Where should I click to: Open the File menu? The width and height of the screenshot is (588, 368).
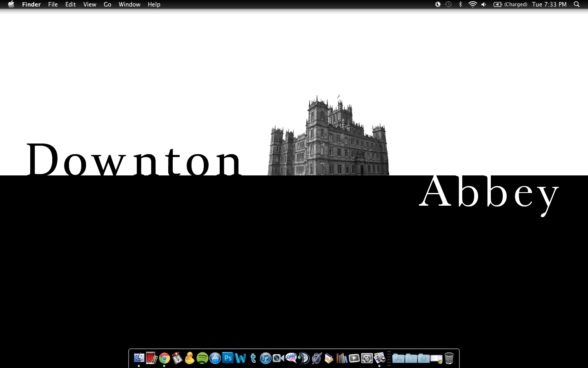coord(53,4)
